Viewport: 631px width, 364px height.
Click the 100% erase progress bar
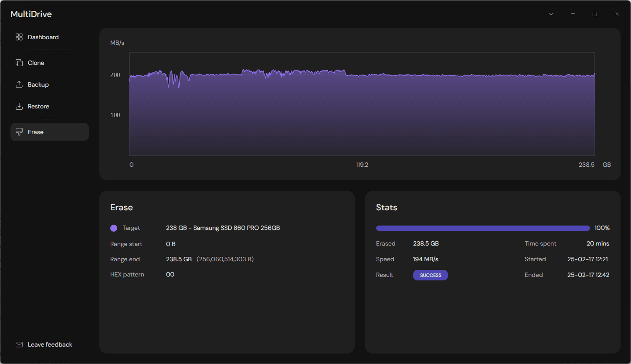482,228
